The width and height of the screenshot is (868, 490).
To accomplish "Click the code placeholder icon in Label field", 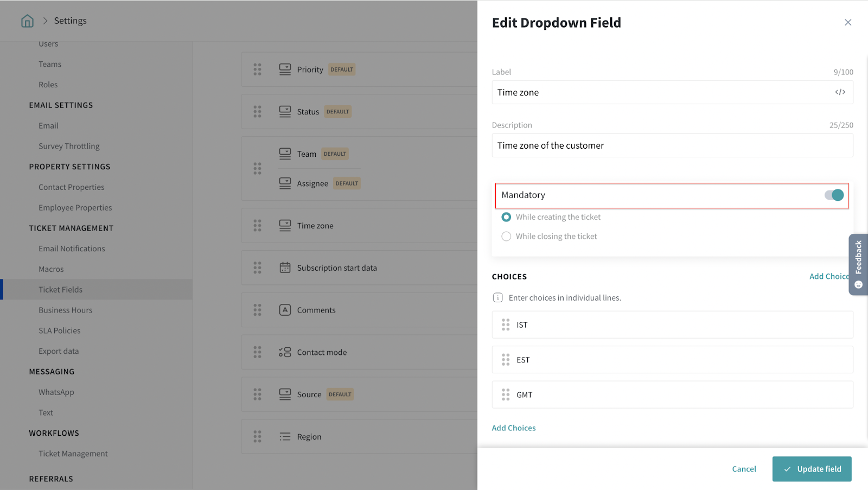I will pos(840,92).
